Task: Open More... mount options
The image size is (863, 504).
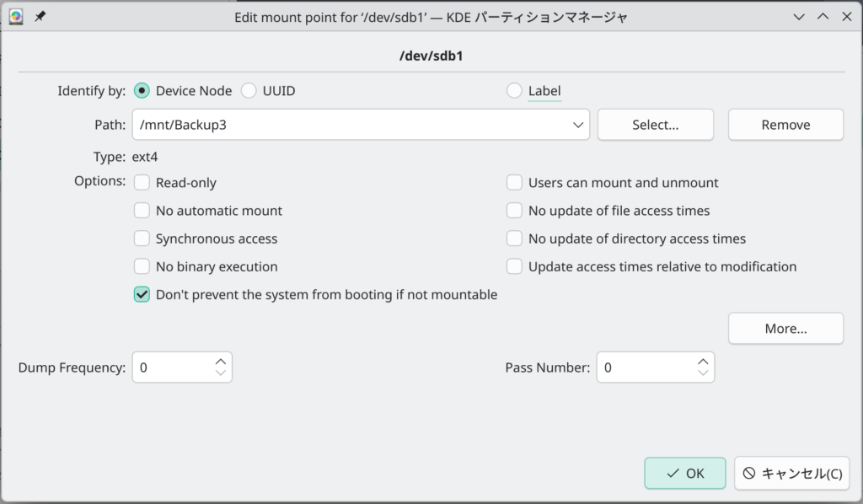Action: pyautogui.click(x=785, y=329)
